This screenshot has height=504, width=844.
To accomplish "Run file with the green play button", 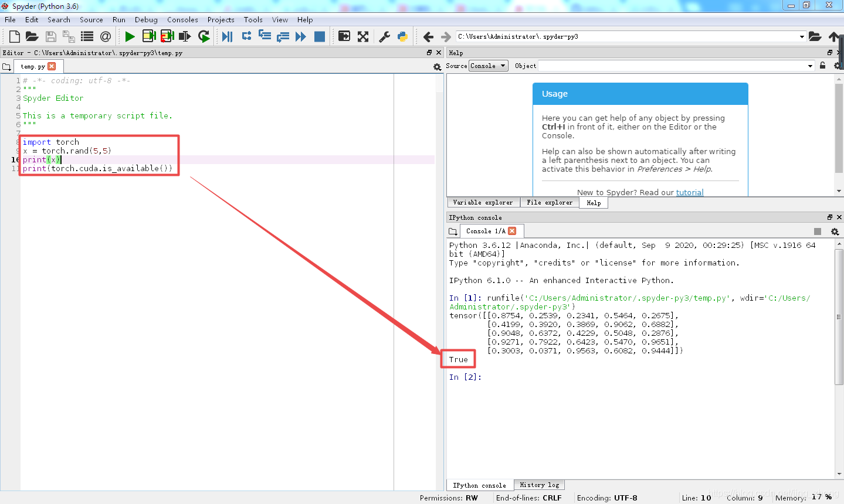I will [x=130, y=36].
